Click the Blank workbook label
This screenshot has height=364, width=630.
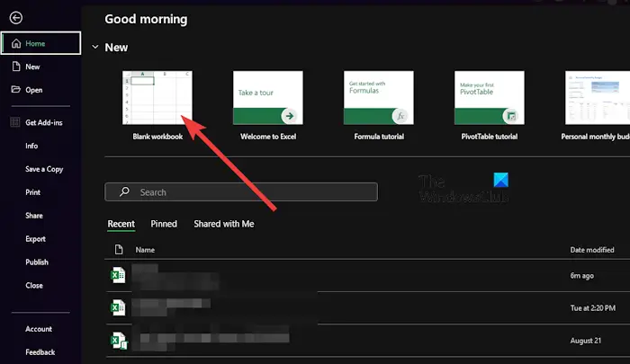(157, 137)
